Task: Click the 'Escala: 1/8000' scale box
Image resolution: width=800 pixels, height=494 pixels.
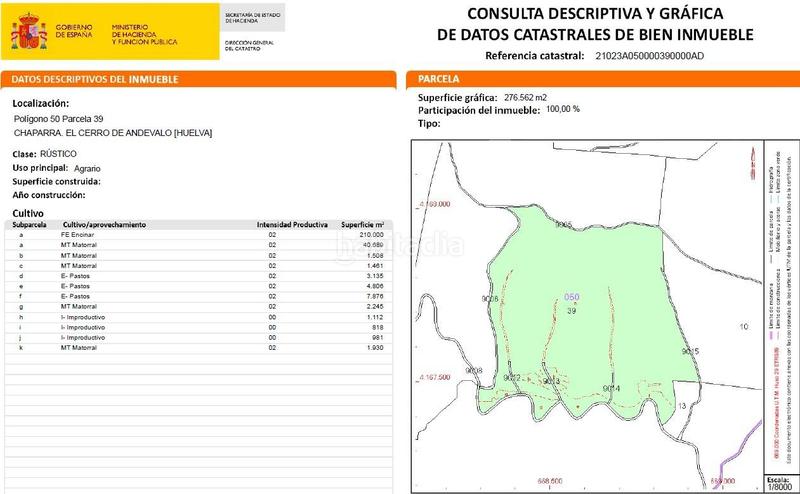Action: (780, 484)
